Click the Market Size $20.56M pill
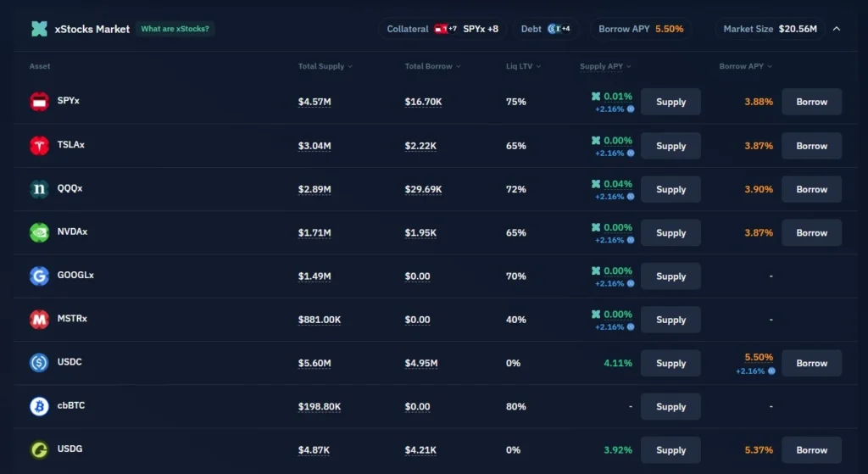Screen dimensions: 868x474 point(770,29)
